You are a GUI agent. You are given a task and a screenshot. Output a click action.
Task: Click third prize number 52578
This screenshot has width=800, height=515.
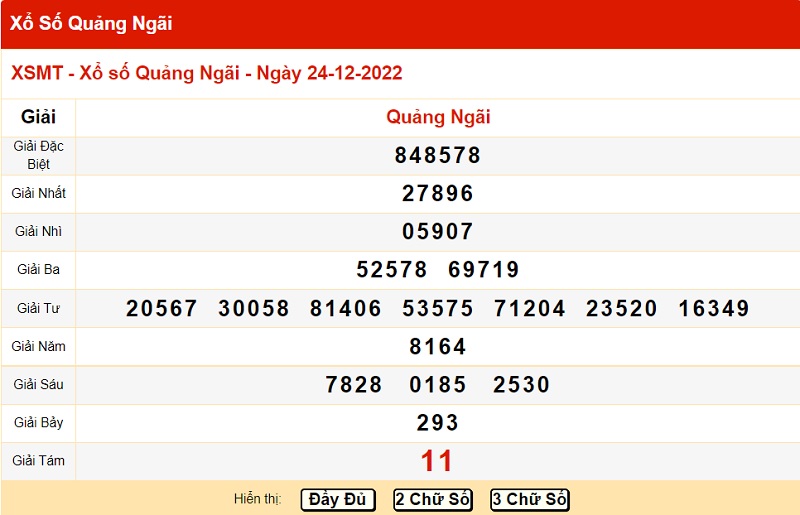pyautogui.click(x=391, y=269)
